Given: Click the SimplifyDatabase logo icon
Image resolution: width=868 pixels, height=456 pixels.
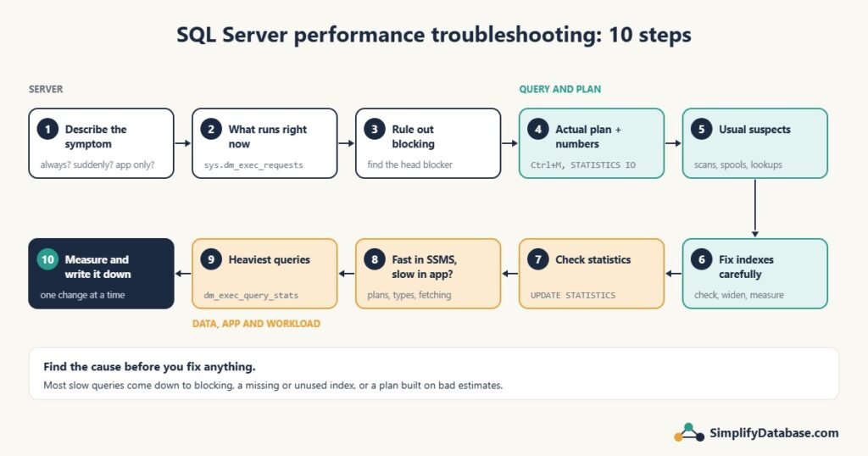Looking at the screenshot, I should coord(688,432).
